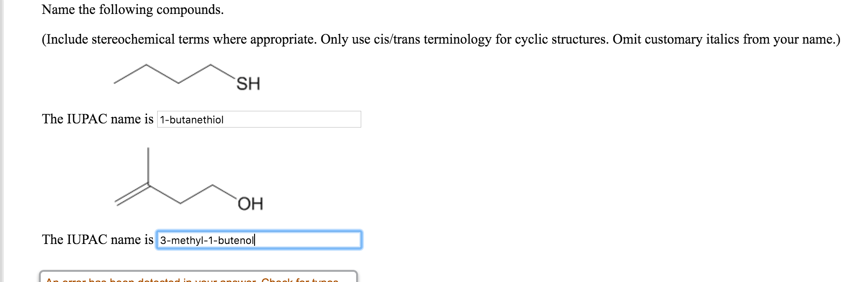This screenshot has width=868, height=282.
Task: Select the text 1-butanethiol in its field
Action: (191, 120)
